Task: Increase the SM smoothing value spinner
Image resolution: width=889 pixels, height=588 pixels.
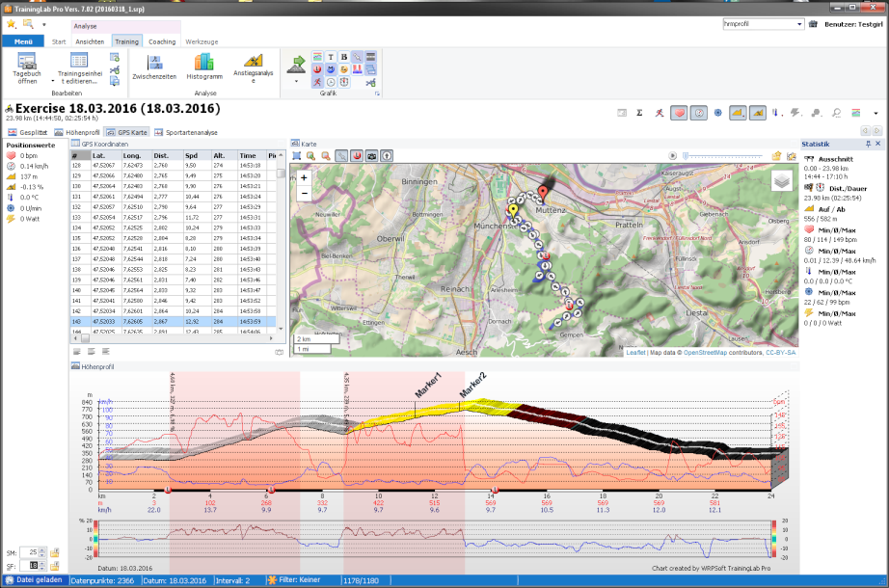Action: (x=42, y=550)
